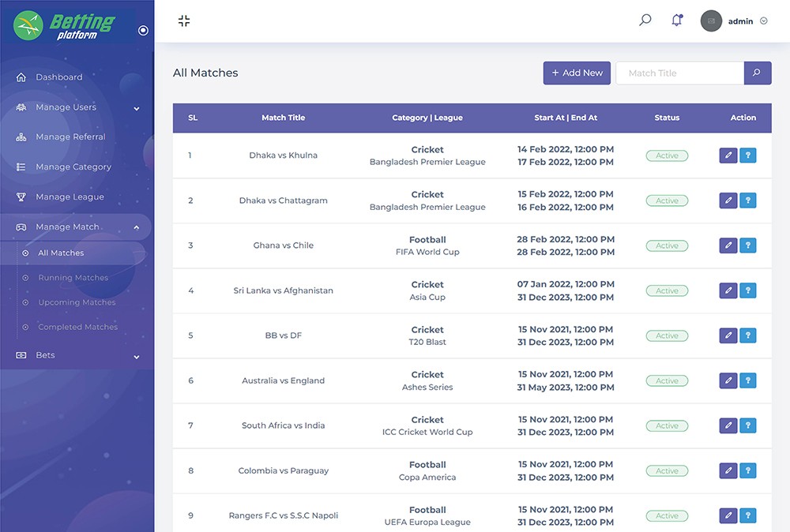Submit match title search with magnifier button
The image size is (790, 532).
756,73
